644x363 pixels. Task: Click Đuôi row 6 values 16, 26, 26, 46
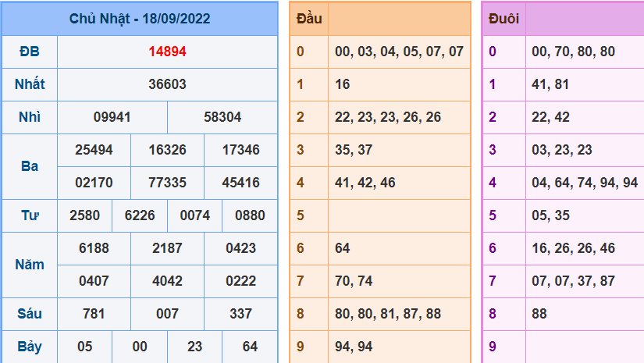[x=574, y=249]
